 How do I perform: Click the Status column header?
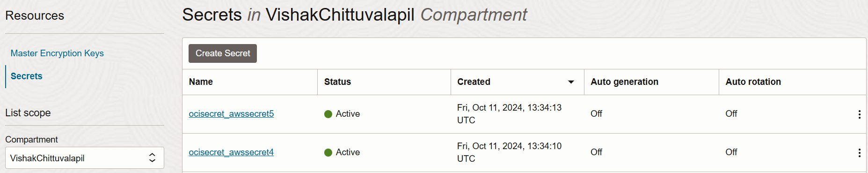point(337,82)
